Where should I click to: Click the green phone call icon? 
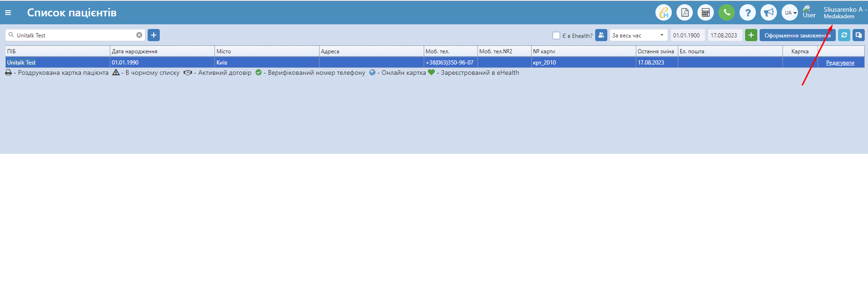726,13
